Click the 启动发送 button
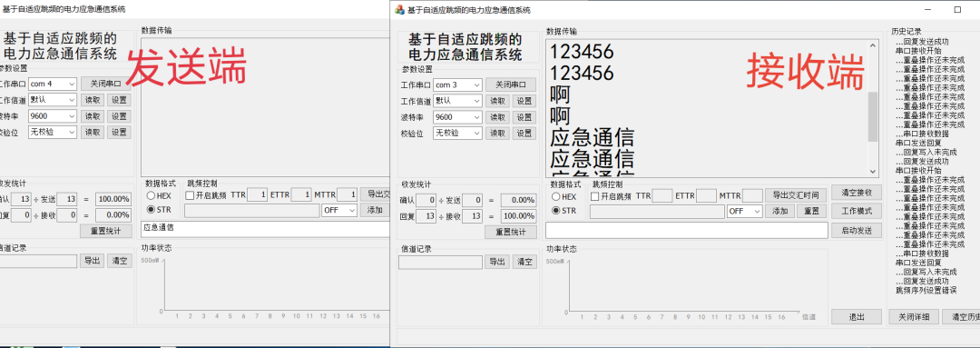Viewport: 980px width, 348px height. coord(857,230)
